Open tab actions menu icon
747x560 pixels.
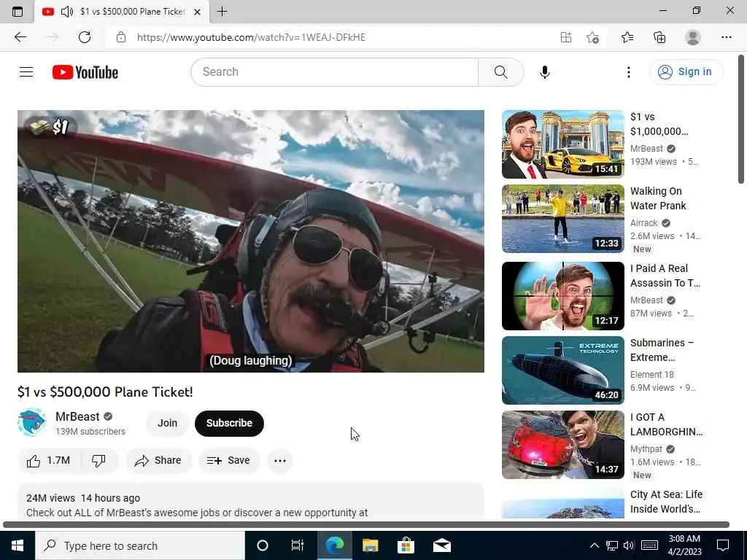(18, 12)
